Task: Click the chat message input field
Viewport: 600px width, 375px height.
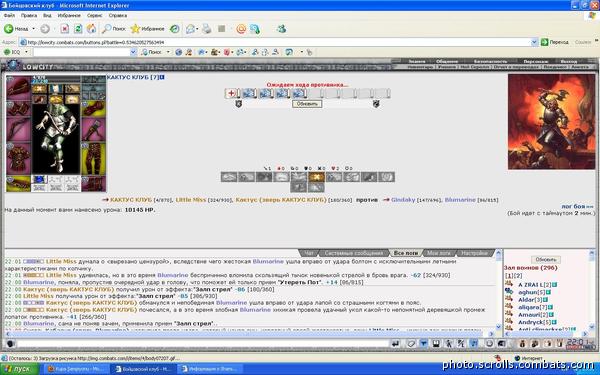Action: point(203,343)
